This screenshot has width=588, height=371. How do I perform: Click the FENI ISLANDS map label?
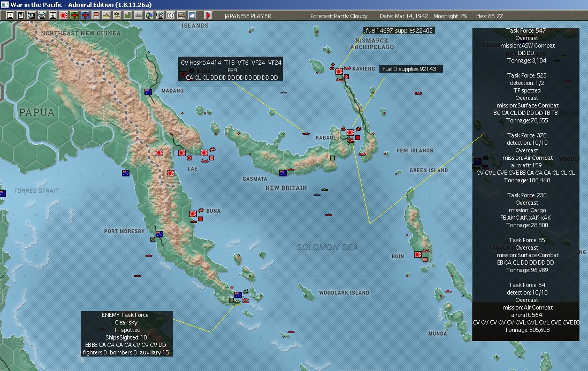(415, 150)
